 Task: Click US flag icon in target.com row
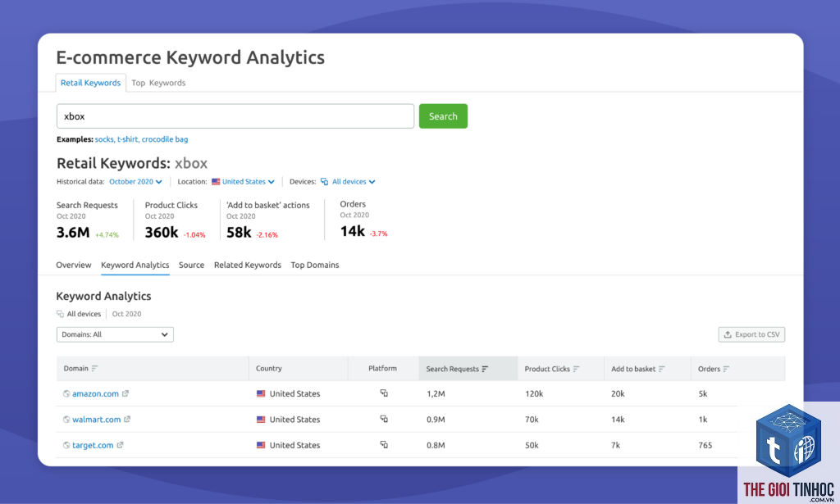(x=261, y=445)
